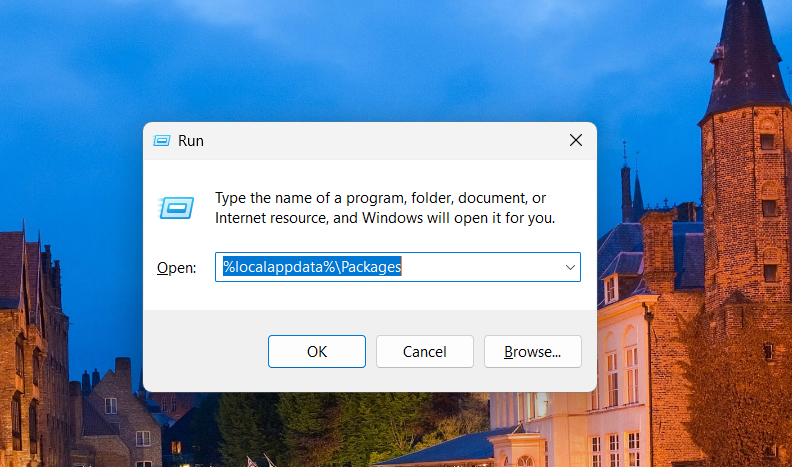Open the Browse... file picker
Image resolution: width=792 pixels, height=467 pixels.
click(532, 351)
